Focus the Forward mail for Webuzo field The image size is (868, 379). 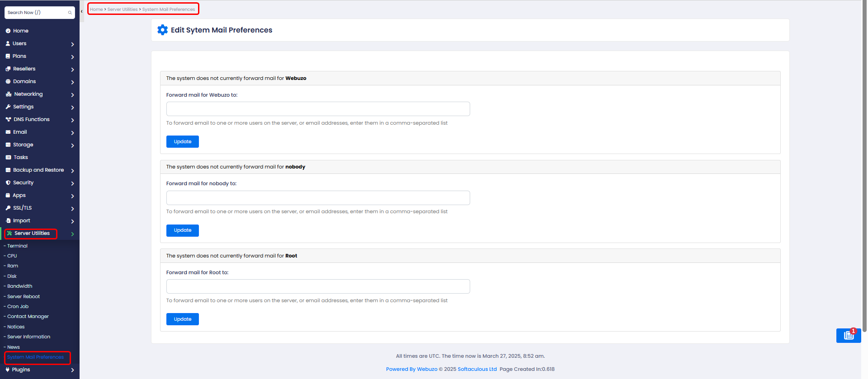(x=318, y=109)
